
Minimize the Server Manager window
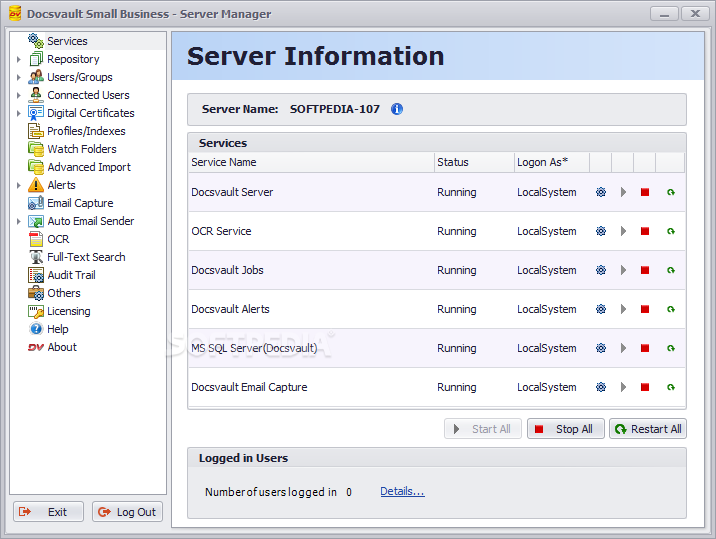[664, 14]
